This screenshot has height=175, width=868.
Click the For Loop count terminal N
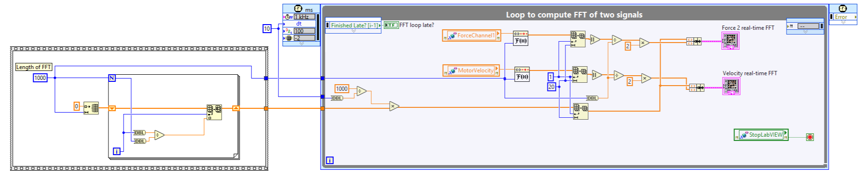pos(112,78)
